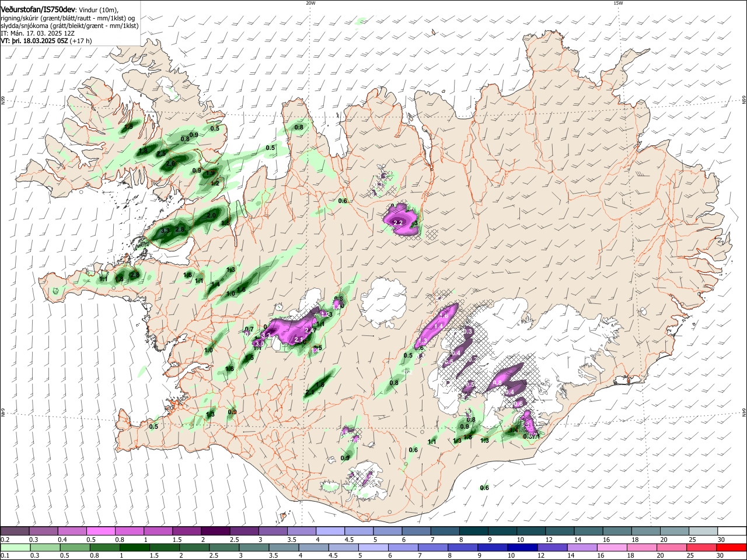
Task: Pick the light grey 25 mm snow swatch
Action: (703, 531)
